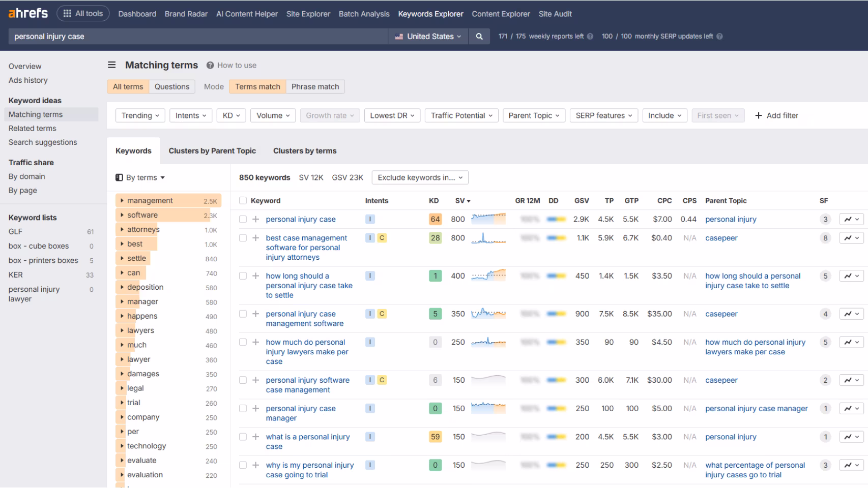The image size is (868, 488).
Task: Select checkbox for what is a personal injury case
Action: [243, 437]
